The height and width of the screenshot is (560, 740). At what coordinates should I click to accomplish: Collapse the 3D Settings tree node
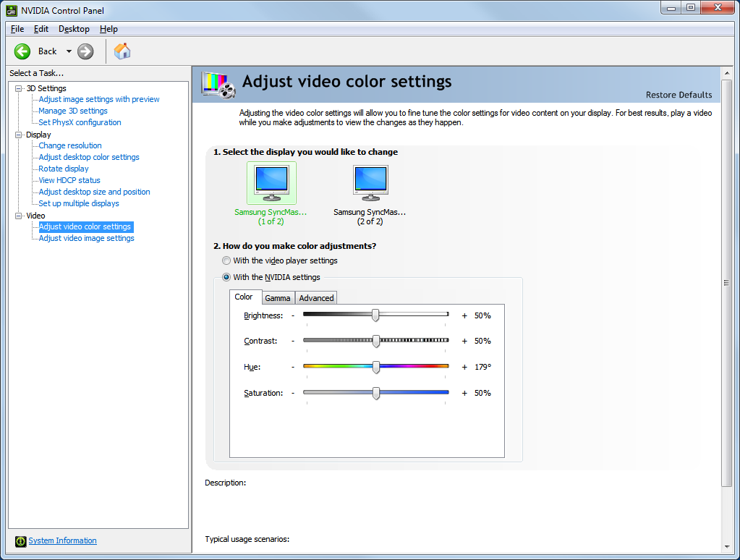[x=18, y=88]
